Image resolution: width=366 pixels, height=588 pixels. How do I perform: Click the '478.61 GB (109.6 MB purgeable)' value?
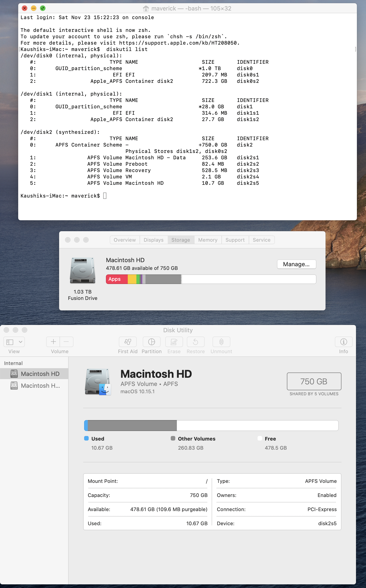pos(169,509)
